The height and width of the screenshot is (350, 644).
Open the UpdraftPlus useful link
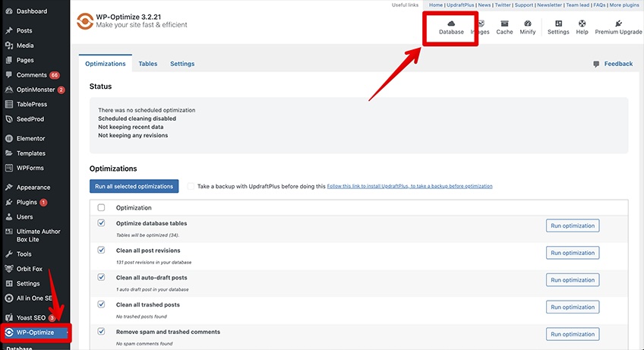(460, 5)
